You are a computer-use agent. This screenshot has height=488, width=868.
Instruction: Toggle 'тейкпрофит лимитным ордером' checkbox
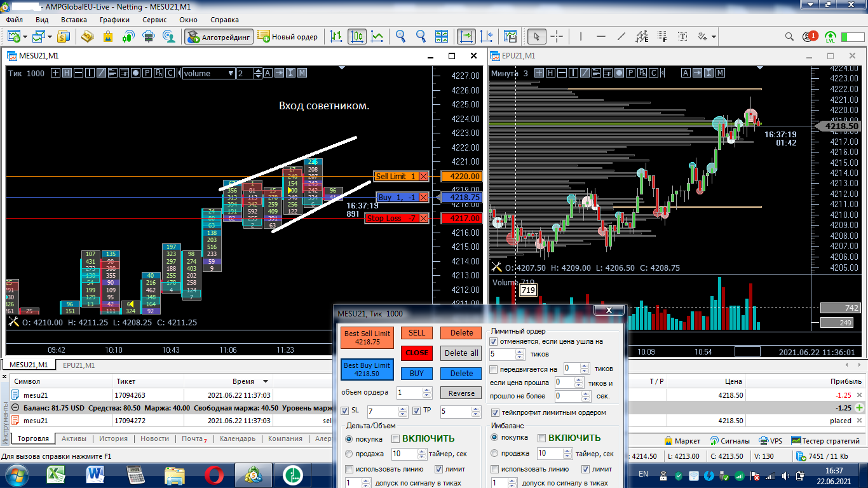(x=496, y=412)
